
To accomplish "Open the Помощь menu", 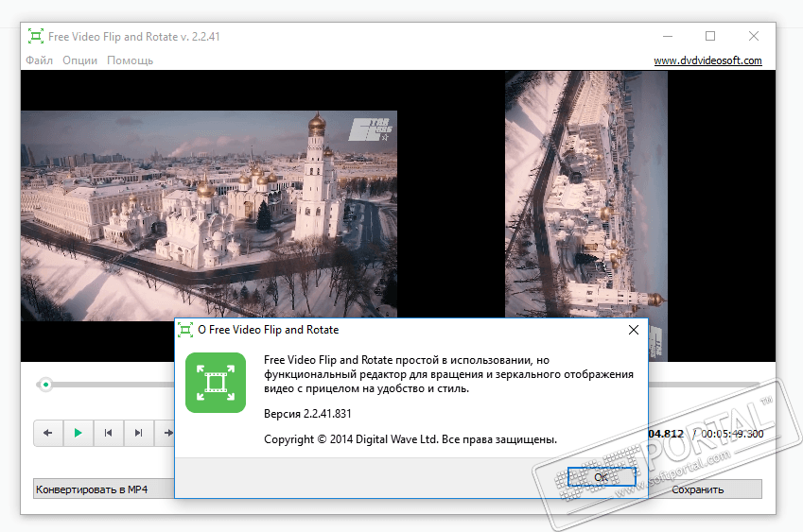I will click(x=131, y=60).
